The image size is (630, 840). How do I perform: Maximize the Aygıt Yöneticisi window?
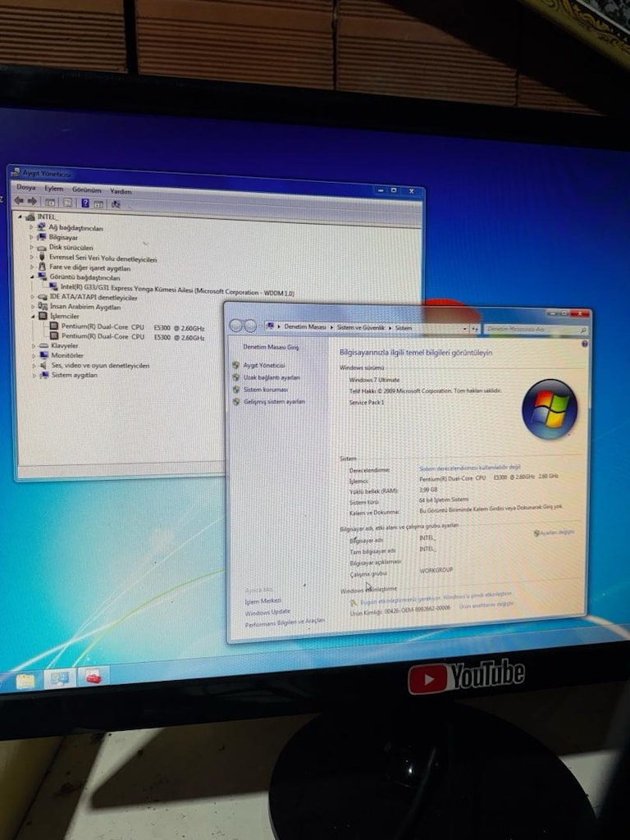[394, 190]
